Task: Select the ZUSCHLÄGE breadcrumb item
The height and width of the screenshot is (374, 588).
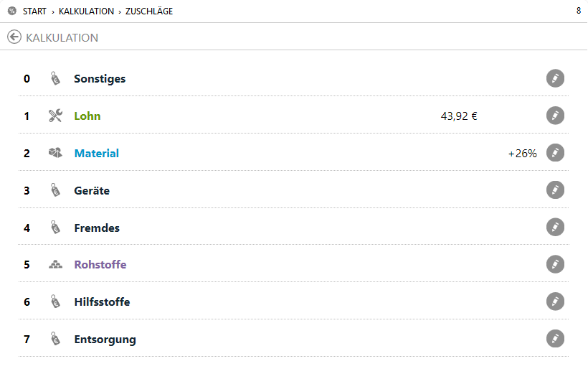Action: click(149, 11)
